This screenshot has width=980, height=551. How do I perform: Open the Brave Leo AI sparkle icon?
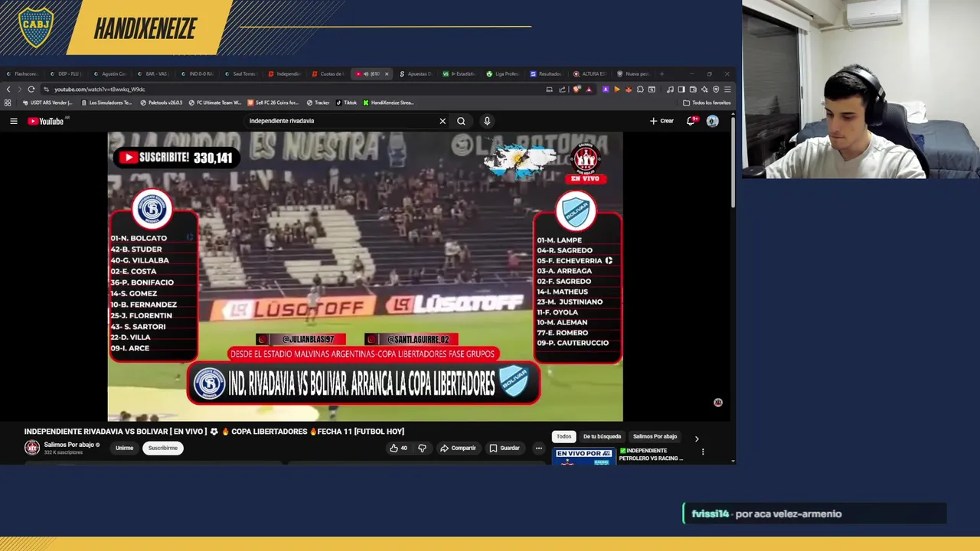[704, 89]
